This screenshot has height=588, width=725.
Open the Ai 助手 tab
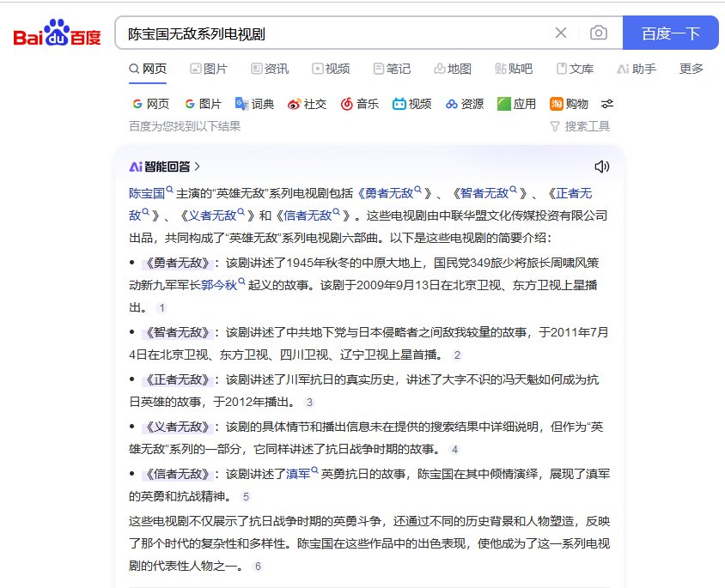637,69
